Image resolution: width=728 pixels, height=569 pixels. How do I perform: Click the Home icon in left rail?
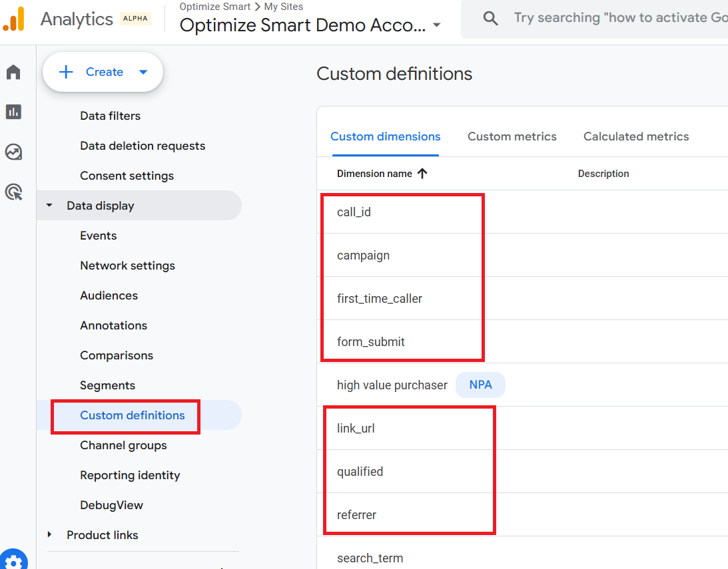[13, 72]
